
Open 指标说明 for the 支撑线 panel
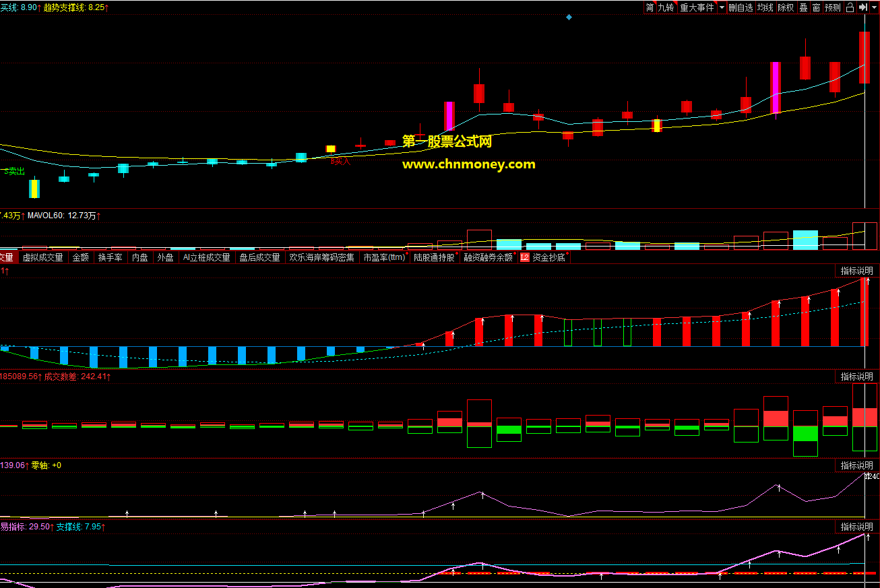[x=856, y=527]
